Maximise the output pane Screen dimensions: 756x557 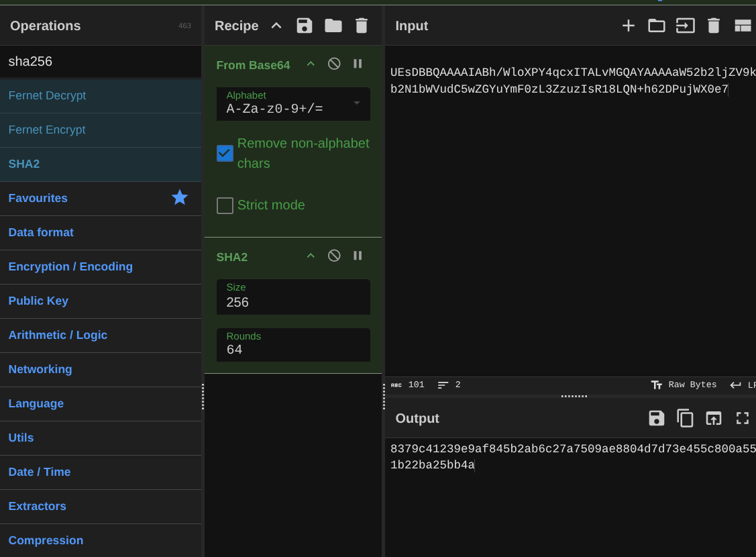(742, 418)
